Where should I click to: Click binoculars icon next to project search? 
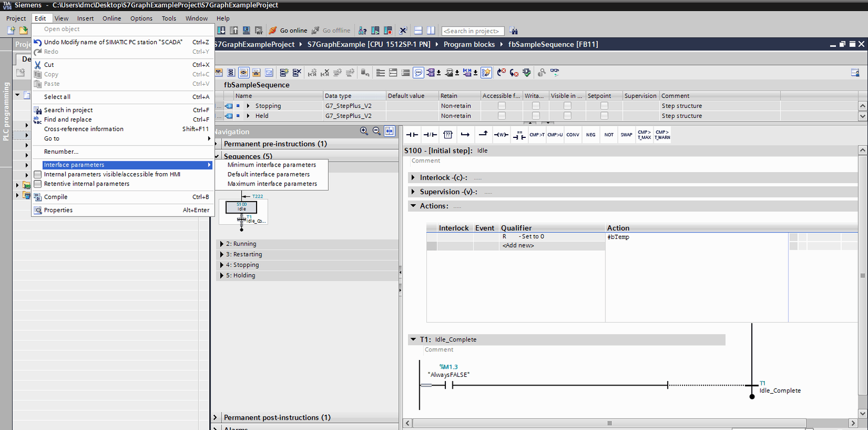513,31
